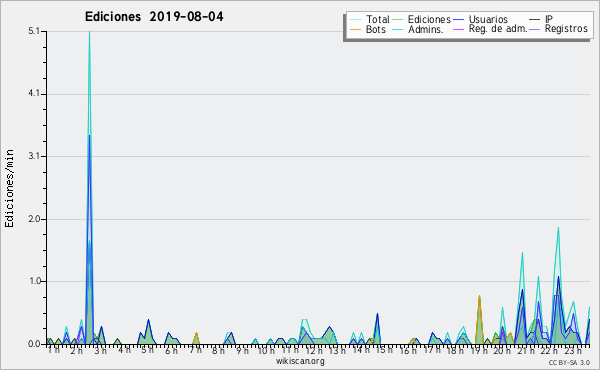Select the Bots orange line swatch
Image resolution: width=600 pixels, height=370 pixels.
[355, 29]
